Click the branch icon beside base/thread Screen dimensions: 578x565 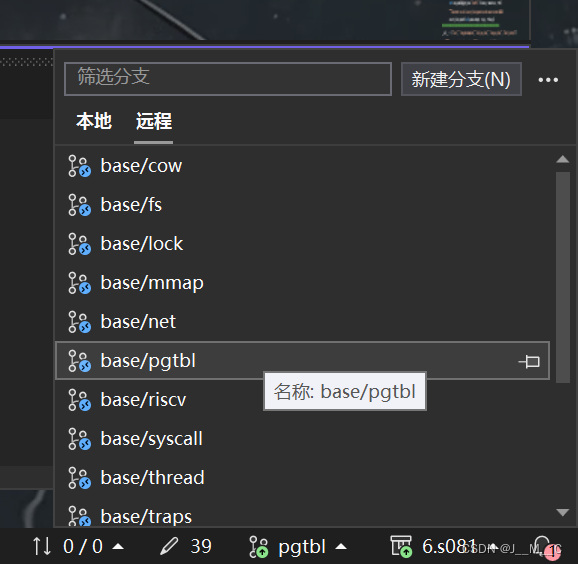(x=79, y=478)
